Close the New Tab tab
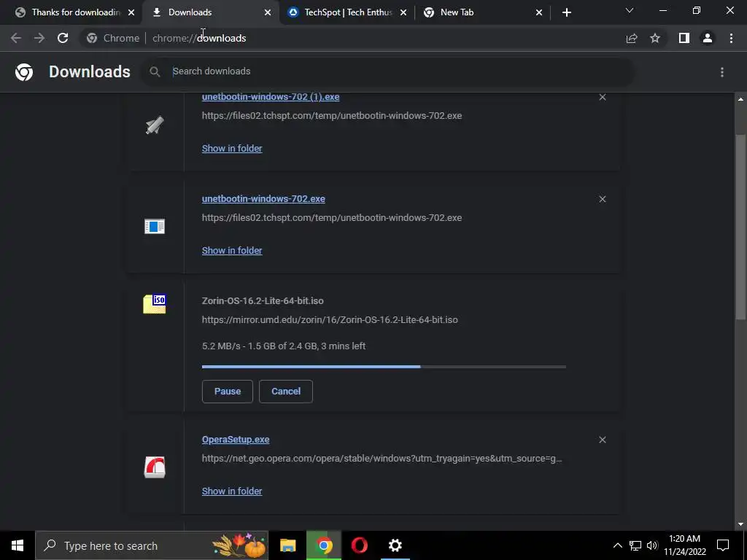The width and height of the screenshot is (747, 560). (539, 12)
